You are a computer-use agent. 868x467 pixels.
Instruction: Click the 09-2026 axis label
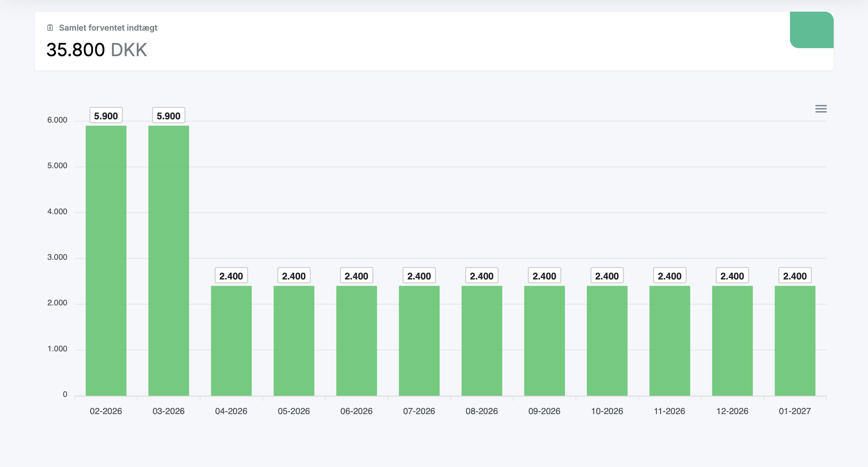click(x=544, y=411)
